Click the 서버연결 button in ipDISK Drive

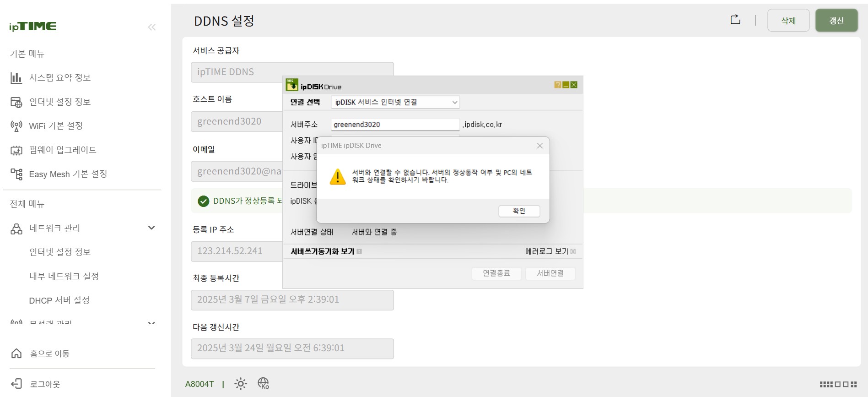(550, 273)
